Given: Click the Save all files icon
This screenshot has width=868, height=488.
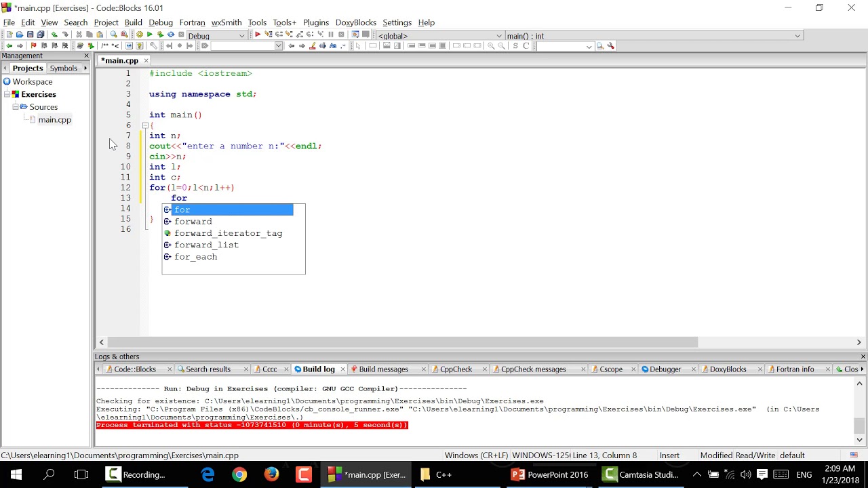Looking at the screenshot, I should pos(41,35).
